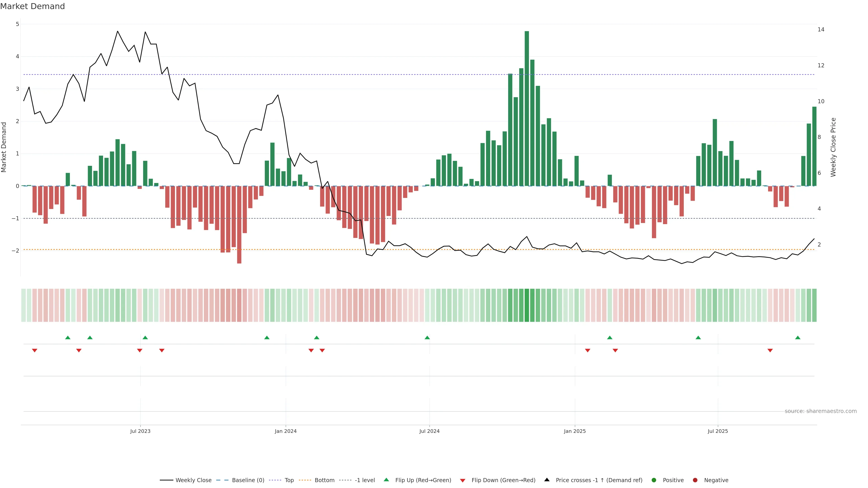Click black triangle Price crosses -1 icon

point(547,480)
